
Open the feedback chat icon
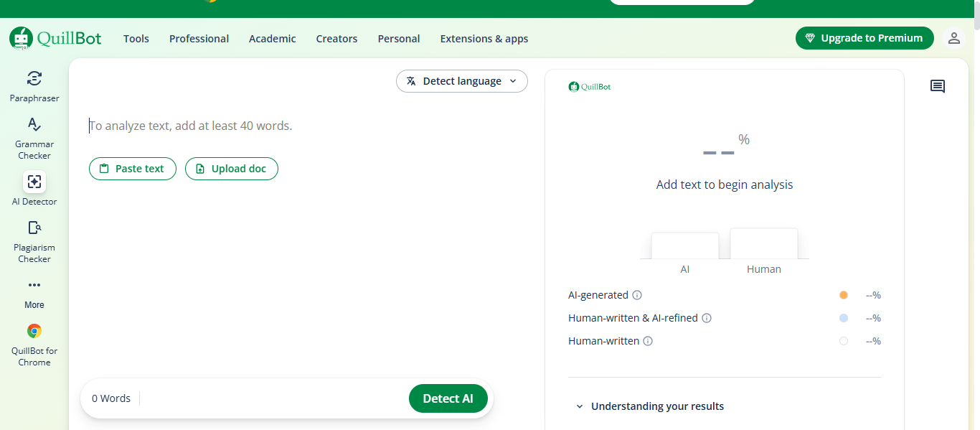pyautogui.click(x=937, y=87)
